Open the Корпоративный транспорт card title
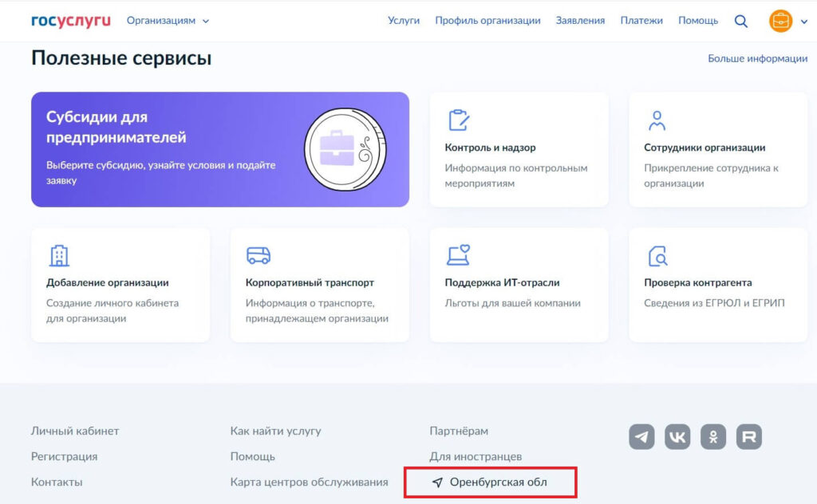 tap(310, 282)
